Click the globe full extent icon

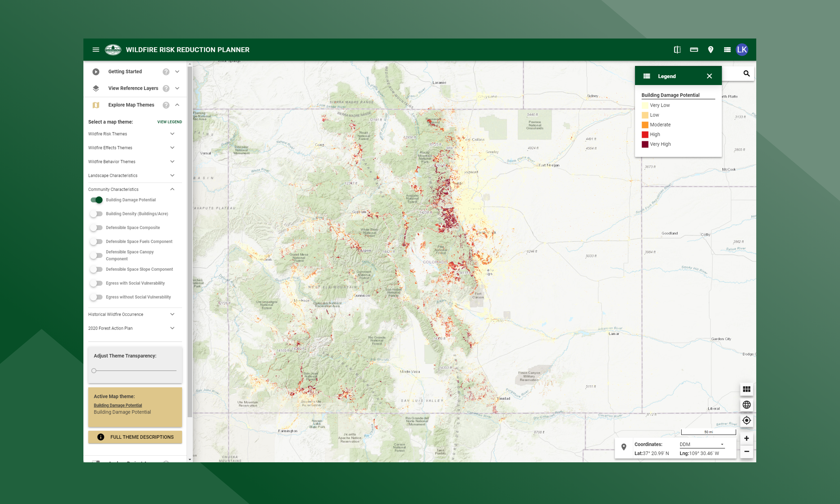click(x=746, y=405)
